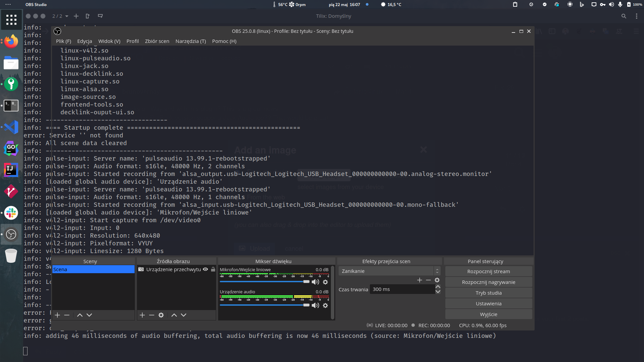The image size is (644, 362).
Task: Add a new source in Źródła obrazu
Action: tap(142, 315)
